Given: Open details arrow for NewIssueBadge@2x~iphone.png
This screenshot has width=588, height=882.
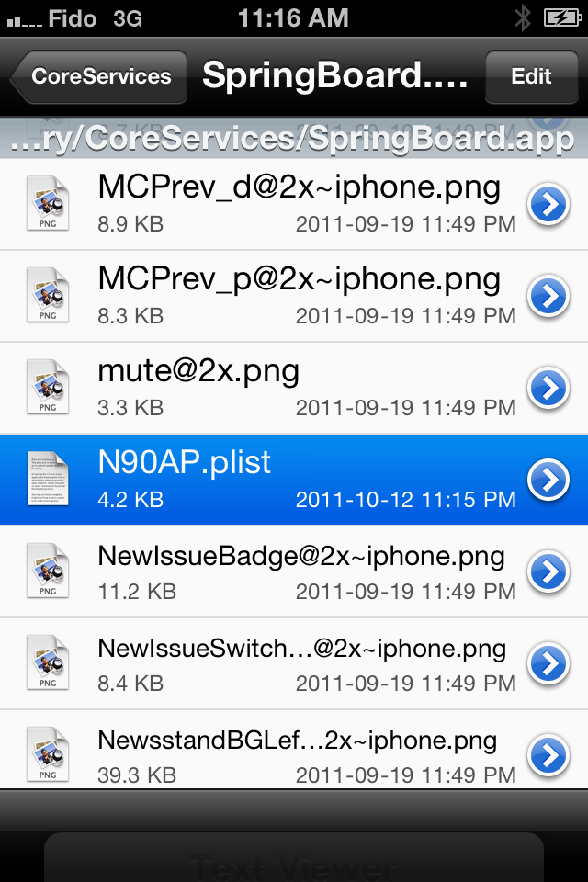Looking at the screenshot, I should click(548, 571).
